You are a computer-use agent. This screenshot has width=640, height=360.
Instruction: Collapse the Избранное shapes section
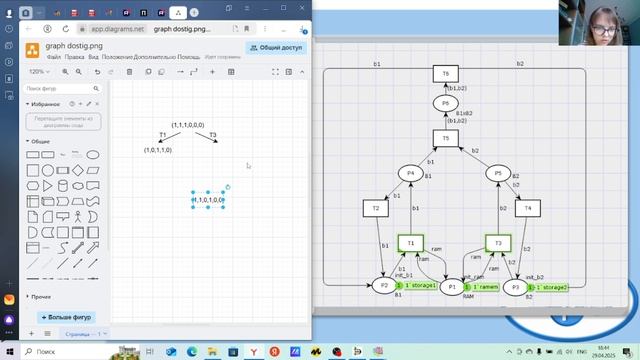(28, 104)
